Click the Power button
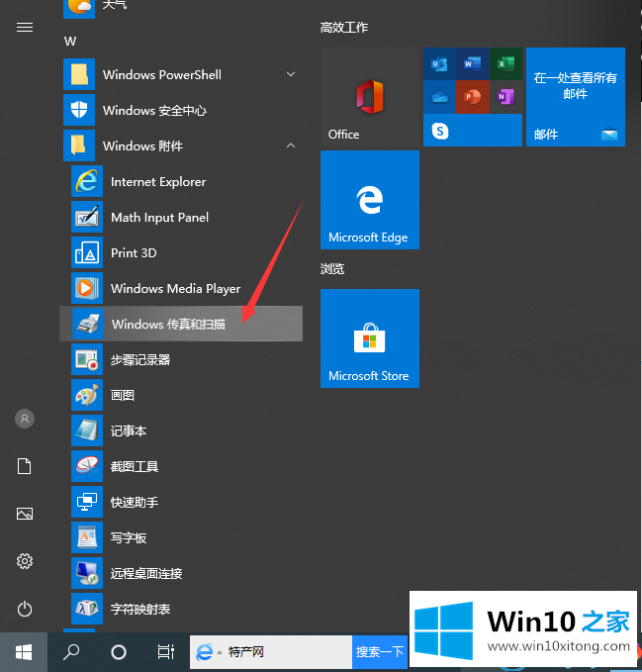This screenshot has width=642, height=672. (25, 609)
